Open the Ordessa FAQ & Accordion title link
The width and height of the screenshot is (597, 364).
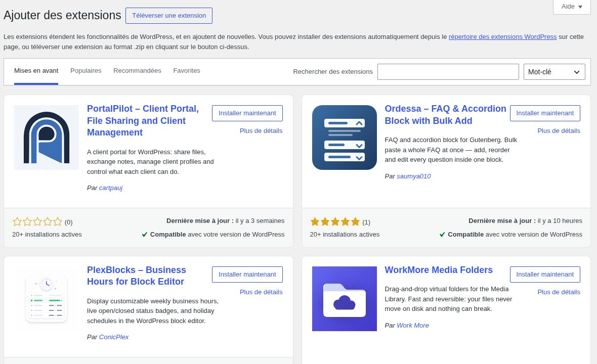445,114
